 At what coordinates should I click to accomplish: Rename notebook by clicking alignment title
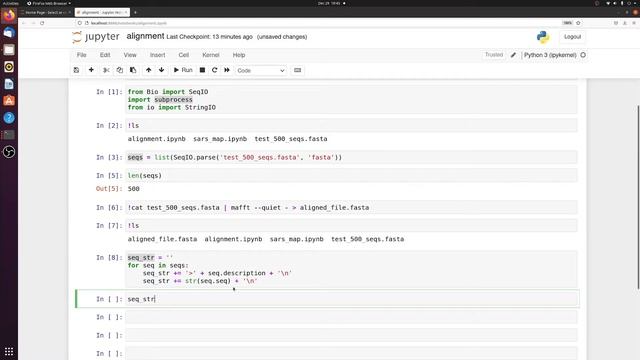point(145,36)
